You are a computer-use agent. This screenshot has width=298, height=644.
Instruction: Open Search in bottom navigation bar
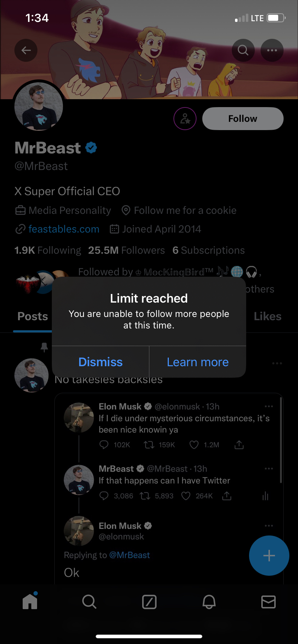tap(89, 601)
